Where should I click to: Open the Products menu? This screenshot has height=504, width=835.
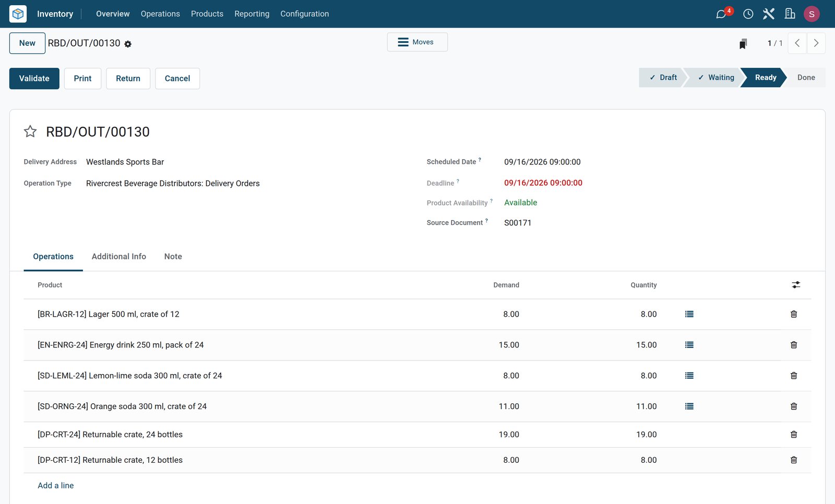[x=207, y=14]
